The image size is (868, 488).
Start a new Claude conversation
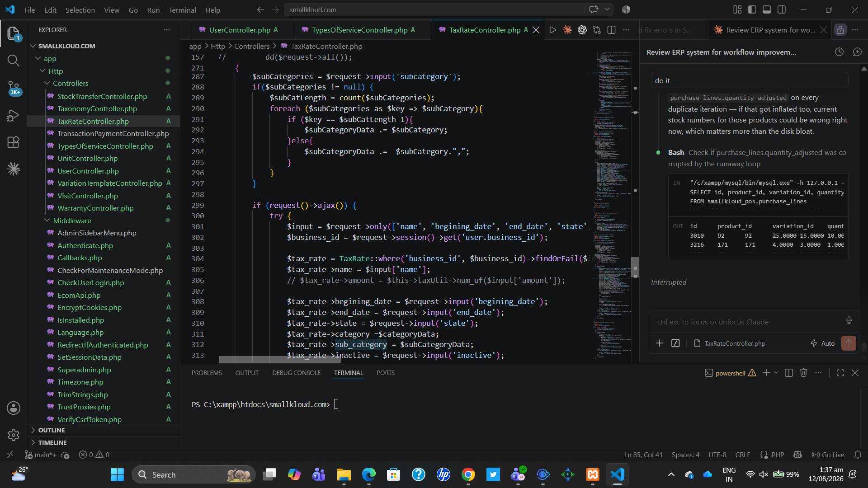pos(857,52)
